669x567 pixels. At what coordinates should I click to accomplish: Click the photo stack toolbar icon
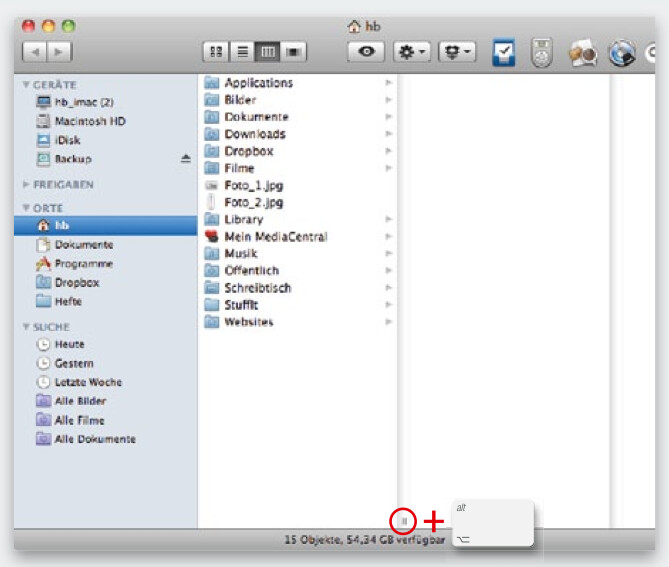click(x=582, y=54)
